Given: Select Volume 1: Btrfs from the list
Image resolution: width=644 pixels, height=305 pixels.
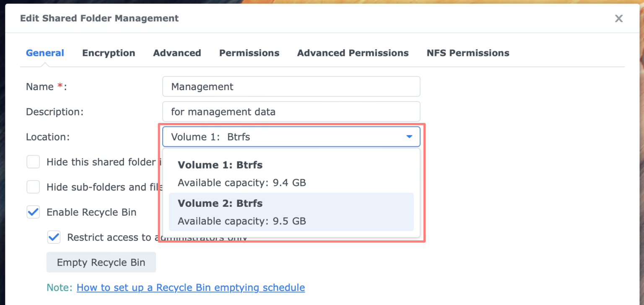Looking at the screenshot, I should pyautogui.click(x=220, y=165).
